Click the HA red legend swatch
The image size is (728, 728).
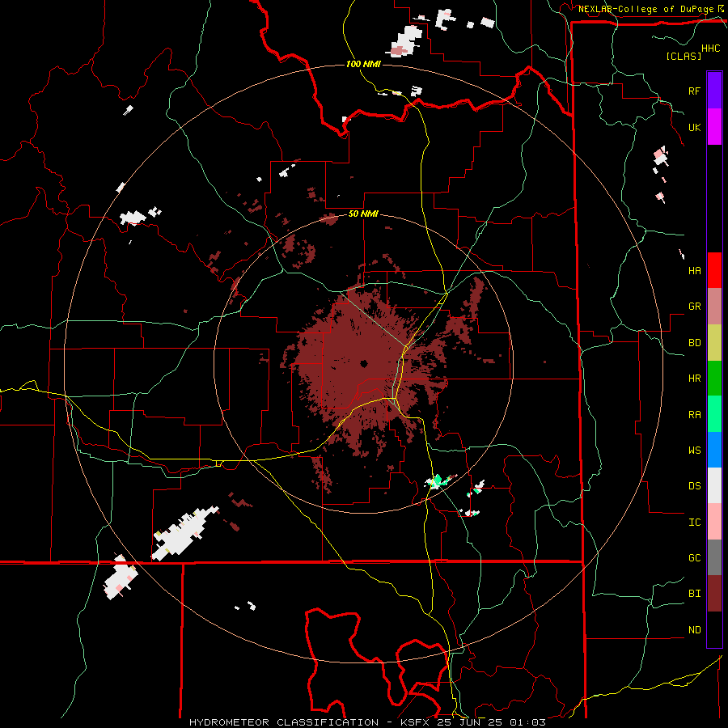(714, 270)
